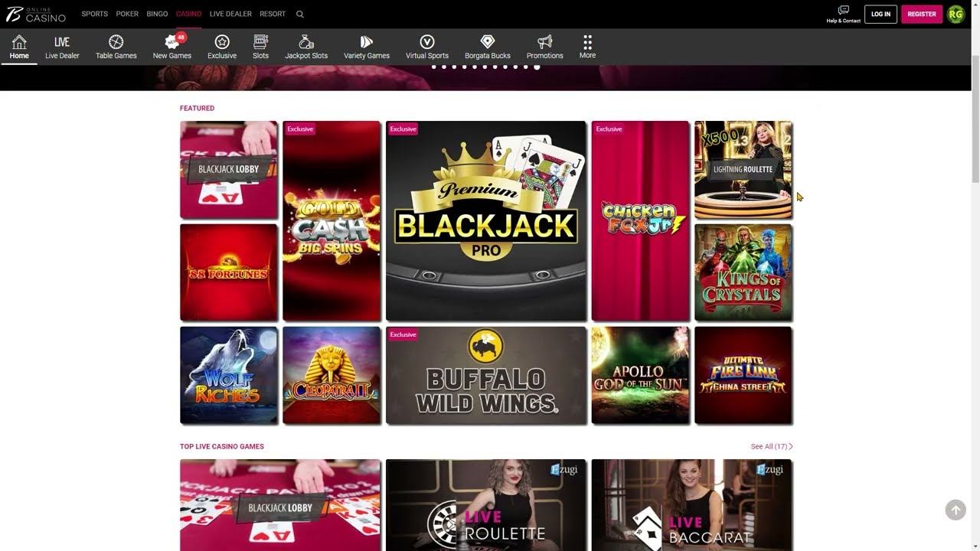Select the Resort top menu item
This screenshot has height=551, width=980.
[273, 14]
